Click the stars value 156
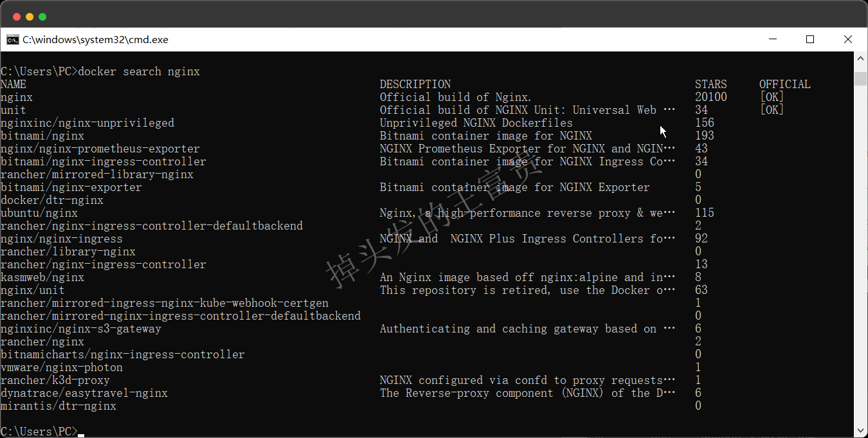The width and height of the screenshot is (868, 438). pos(705,123)
